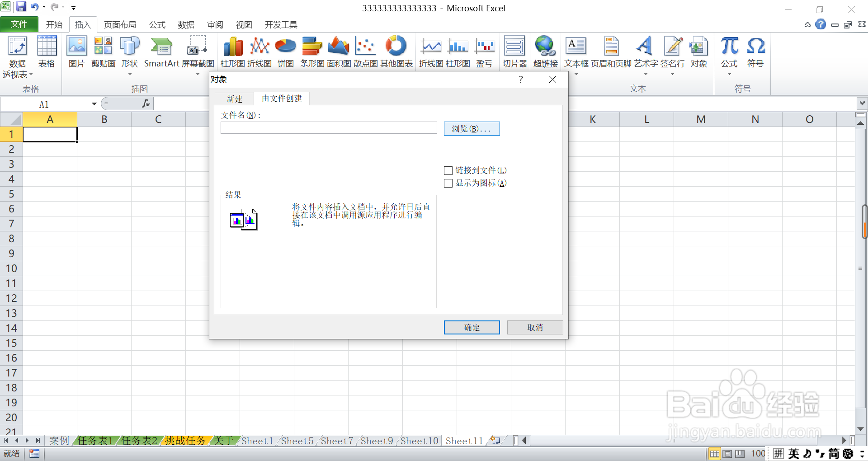This screenshot has height=461, width=868.
Task: Insert a Bar chart (条形图)
Action: point(312,52)
